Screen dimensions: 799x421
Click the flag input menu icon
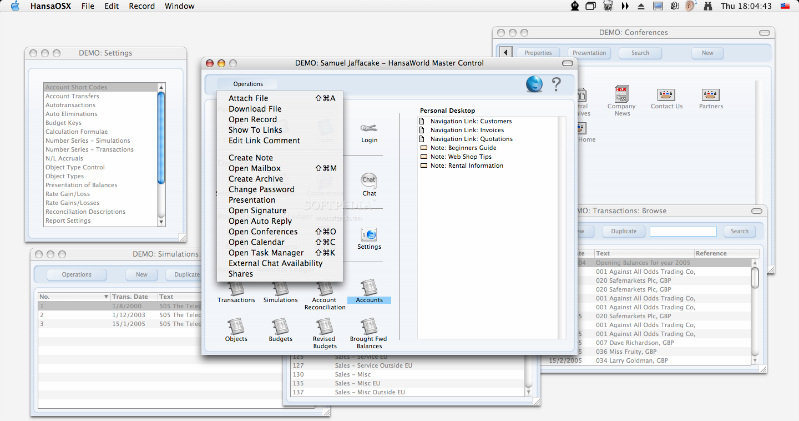[785, 6]
